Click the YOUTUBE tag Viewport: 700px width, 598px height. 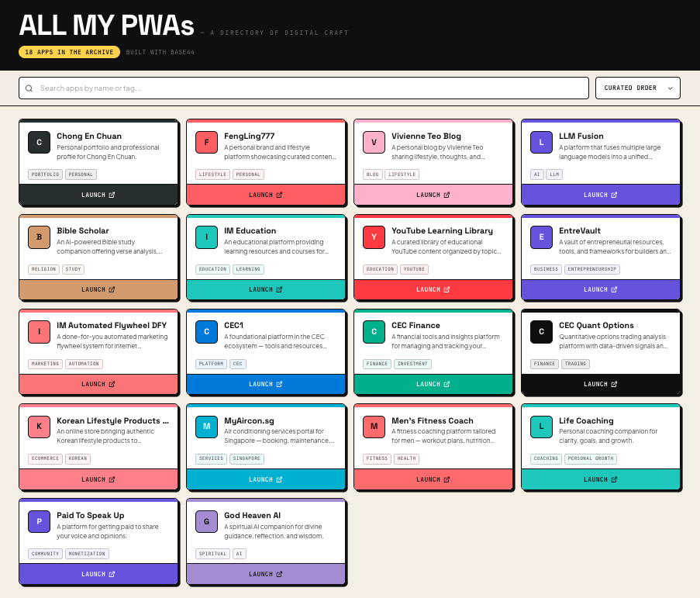point(414,269)
